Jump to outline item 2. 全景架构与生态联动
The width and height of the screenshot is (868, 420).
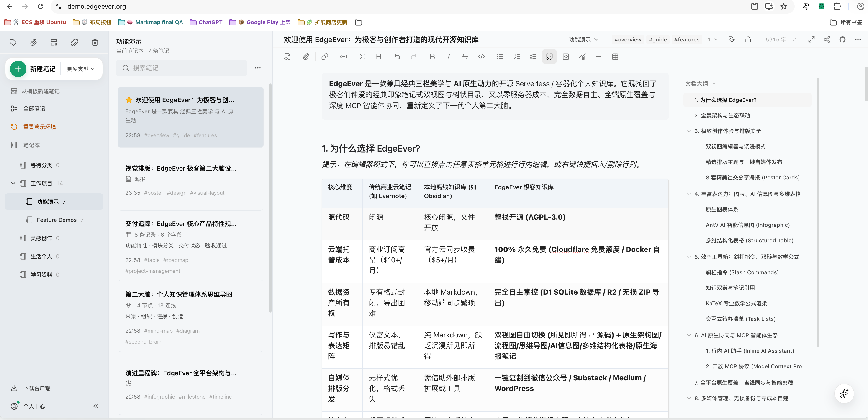722,115
